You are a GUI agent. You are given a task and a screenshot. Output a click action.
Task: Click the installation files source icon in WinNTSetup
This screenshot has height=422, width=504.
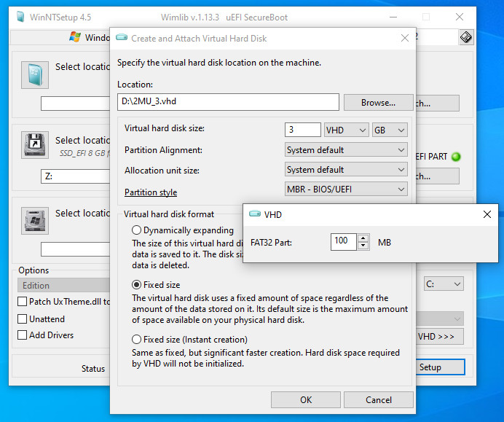[35, 75]
